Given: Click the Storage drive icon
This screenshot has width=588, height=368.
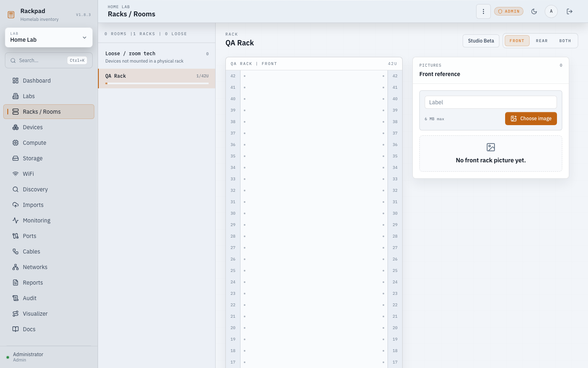Looking at the screenshot, I should [x=16, y=158].
